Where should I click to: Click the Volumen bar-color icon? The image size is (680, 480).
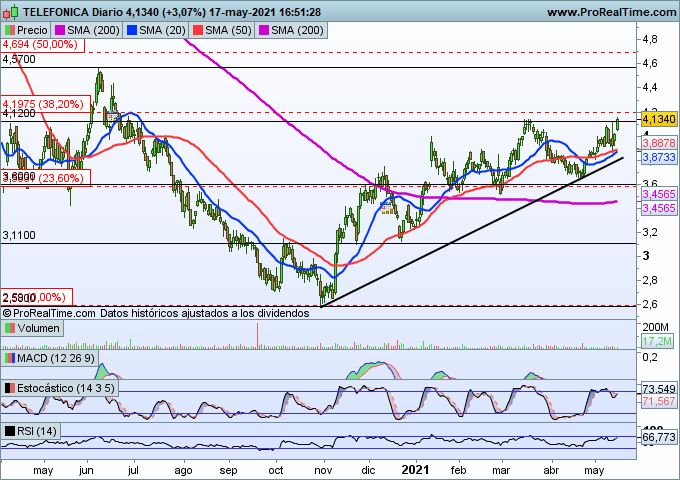pyautogui.click(x=10, y=328)
